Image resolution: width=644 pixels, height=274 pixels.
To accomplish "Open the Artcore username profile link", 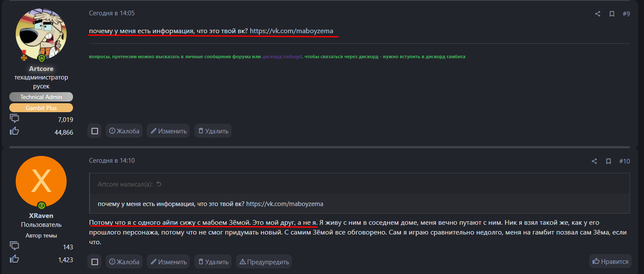I will click(41, 69).
